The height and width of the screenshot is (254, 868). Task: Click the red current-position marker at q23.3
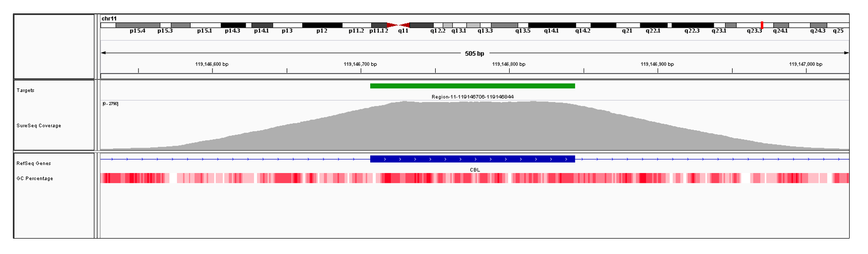(x=762, y=25)
